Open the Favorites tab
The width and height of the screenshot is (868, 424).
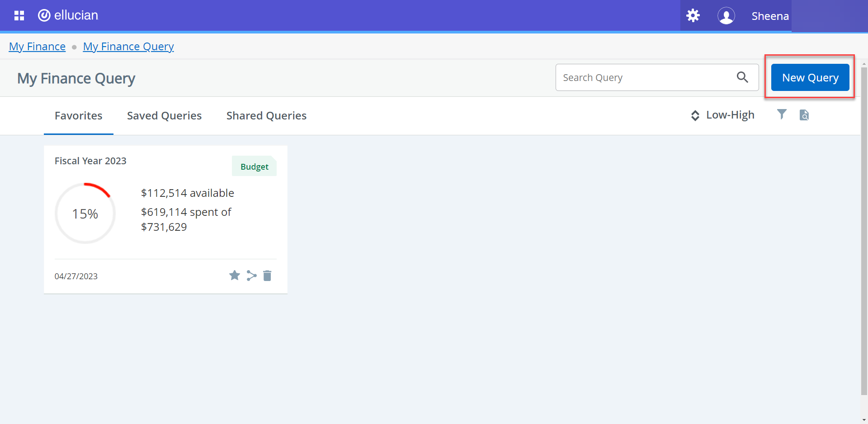(78, 115)
